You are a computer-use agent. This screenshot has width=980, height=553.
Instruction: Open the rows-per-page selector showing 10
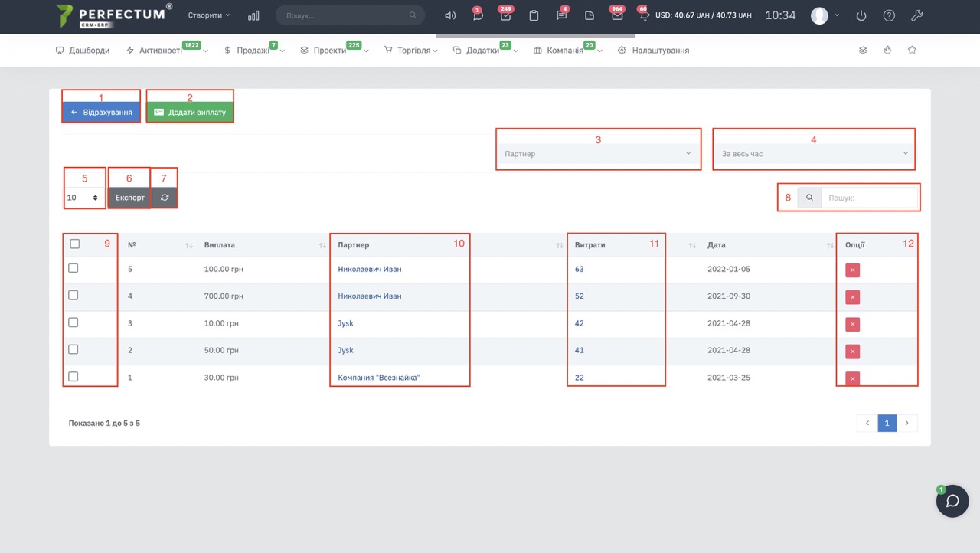click(83, 198)
